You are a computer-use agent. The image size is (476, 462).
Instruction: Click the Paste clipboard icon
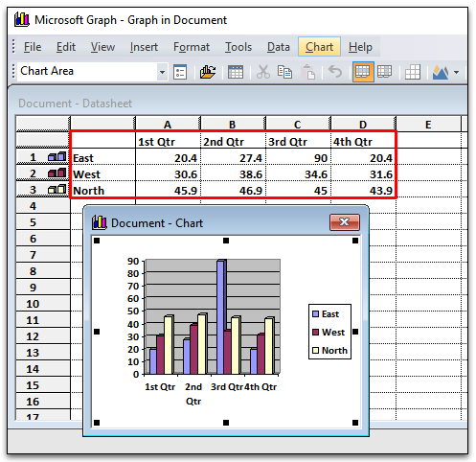308,72
